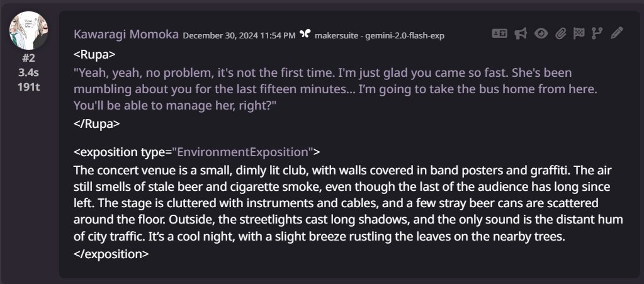
Task: Click the "EnvironmentExposition" attribute value
Action: [x=242, y=152]
